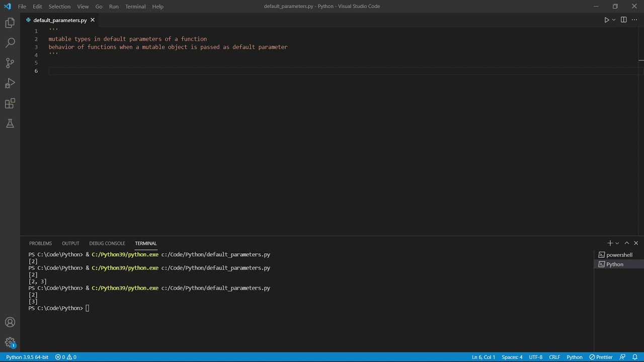This screenshot has height=362, width=644.
Task: Select the default_parameters.py editor tab
Action: tap(60, 20)
